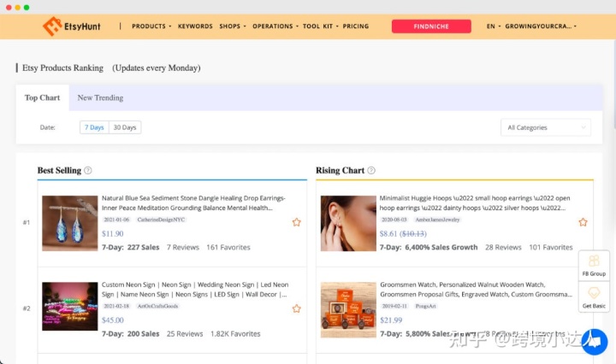Click the EtsyHunt logo
This screenshot has width=616, height=364.
click(72, 26)
